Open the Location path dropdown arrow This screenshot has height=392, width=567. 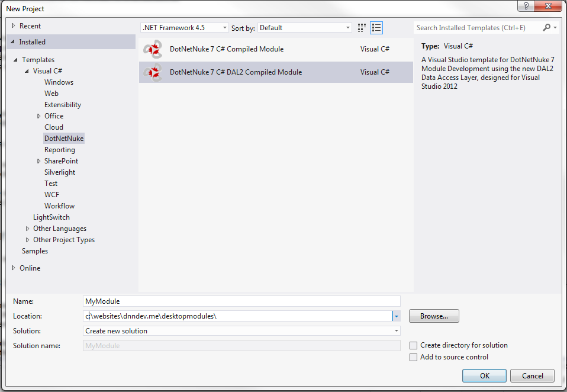tap(395, 316)
